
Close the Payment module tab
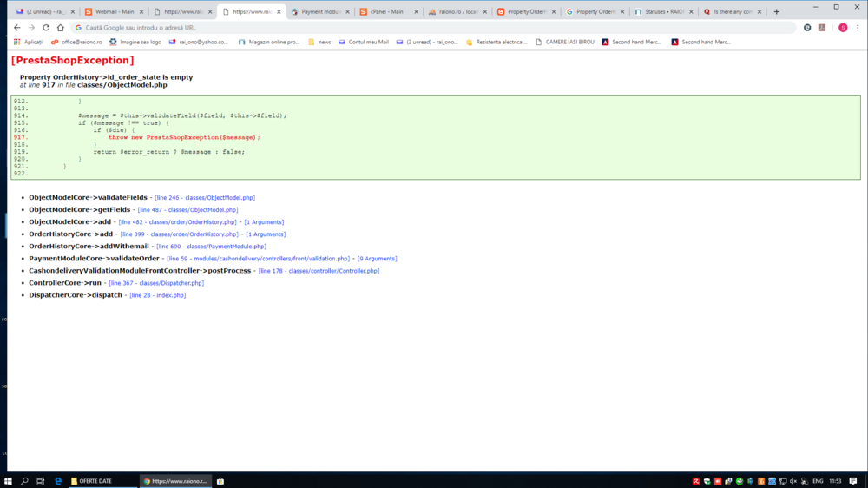348,11
